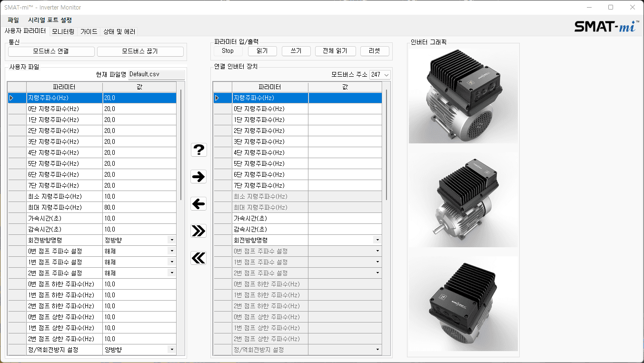The width and height of the screenshot is (644, 363).
Task: Open the 시리얼 포트 설정 menu
Action: point(50,20)
